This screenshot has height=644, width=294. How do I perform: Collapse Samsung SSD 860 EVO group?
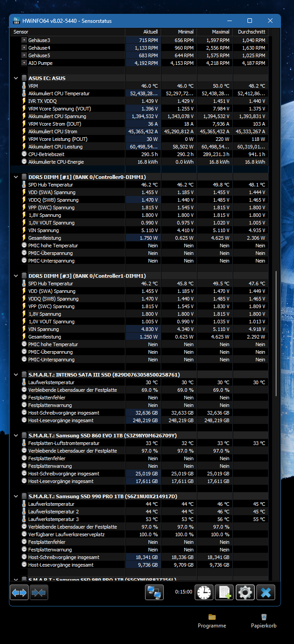(x=16, y=436)
